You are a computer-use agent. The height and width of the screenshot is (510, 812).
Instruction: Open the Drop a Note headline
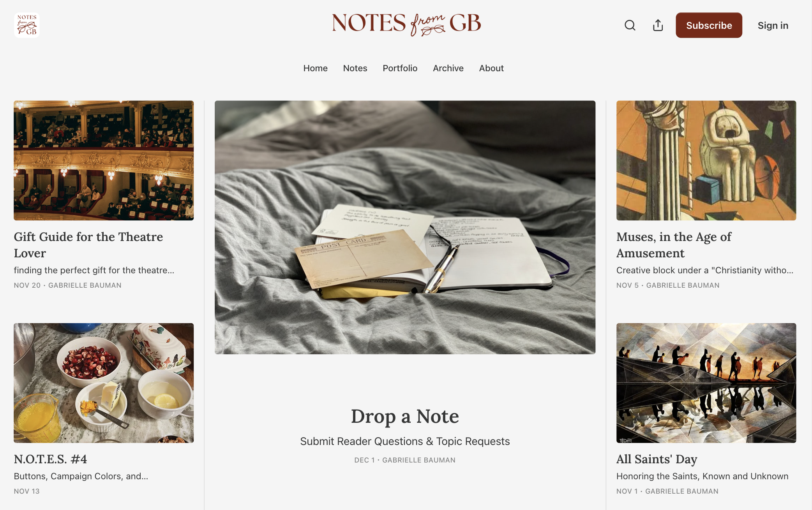coord(405,416)
